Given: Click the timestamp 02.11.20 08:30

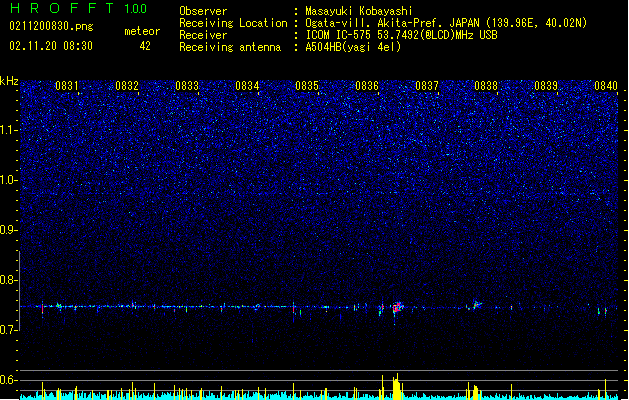Looking at the screenshot, I should click(x=51, y=46).
